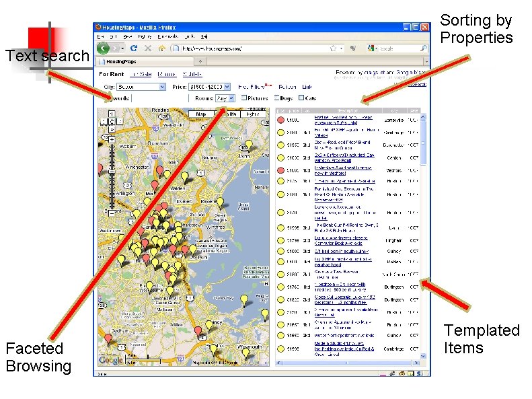Screen dimensions: 532x399
Task: Click the map zoom slider handle
Action: pyautogui.click(x=112, y=172)
